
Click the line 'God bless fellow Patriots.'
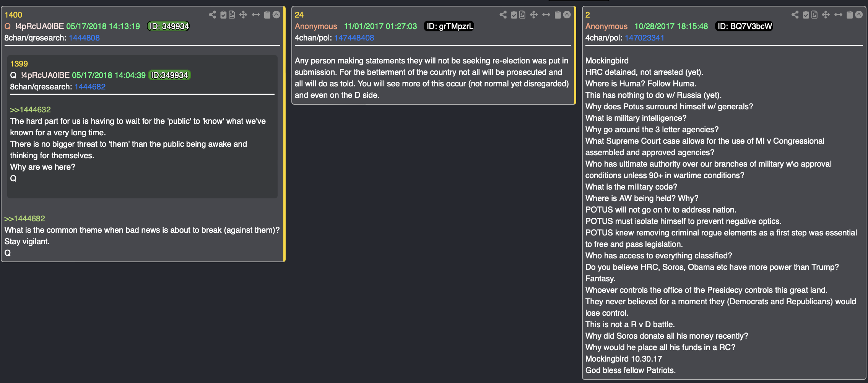coord(631,370)
